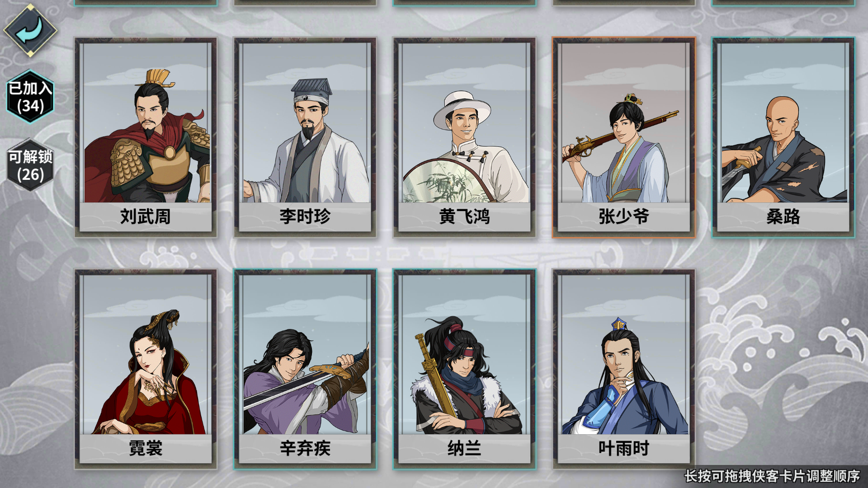The height and width of the screenshot is (488, 868).
Task: Click the 长按可拖拽侠客卡片调整顺序 hint text
Action: (x=772, y=476)
